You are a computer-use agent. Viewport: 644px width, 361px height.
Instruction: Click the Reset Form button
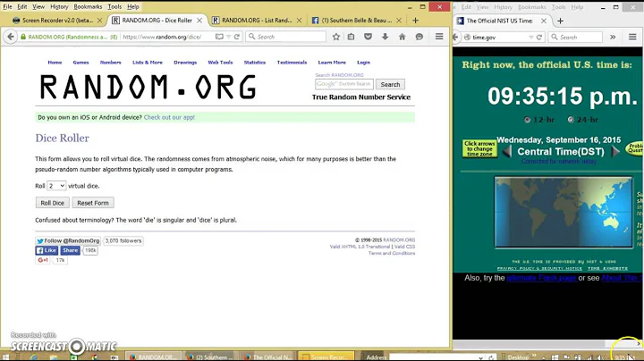pos(93,203)
